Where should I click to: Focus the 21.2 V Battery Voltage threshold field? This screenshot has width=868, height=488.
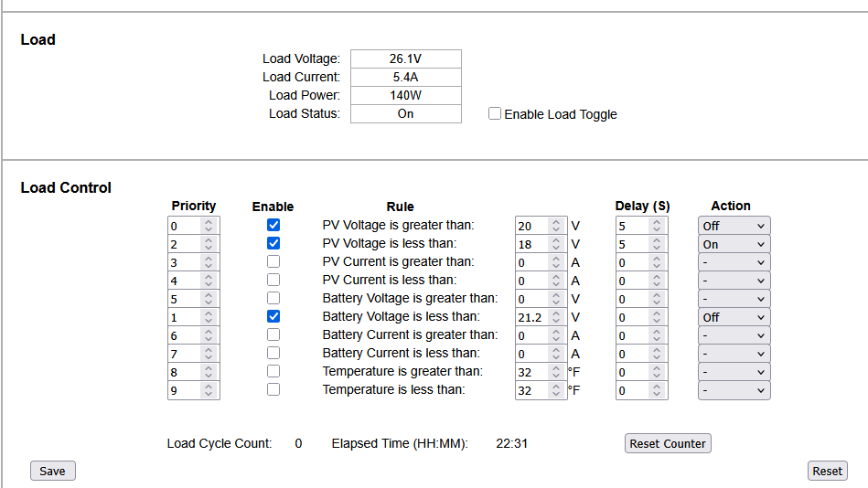click(541, 317)
